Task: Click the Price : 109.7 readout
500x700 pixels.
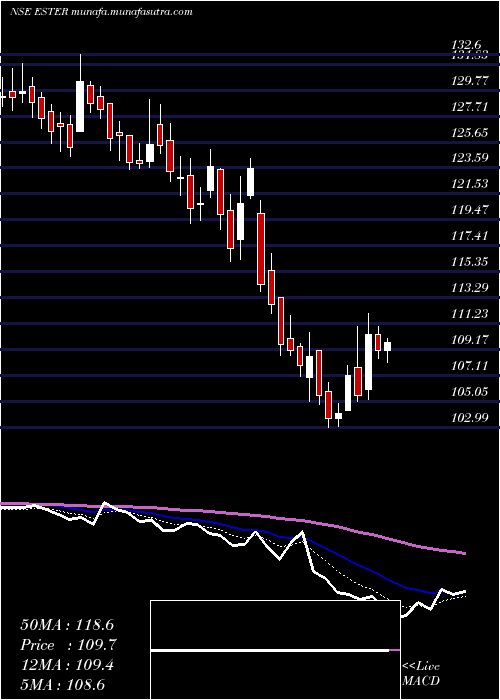Action: tap(69, 645)
